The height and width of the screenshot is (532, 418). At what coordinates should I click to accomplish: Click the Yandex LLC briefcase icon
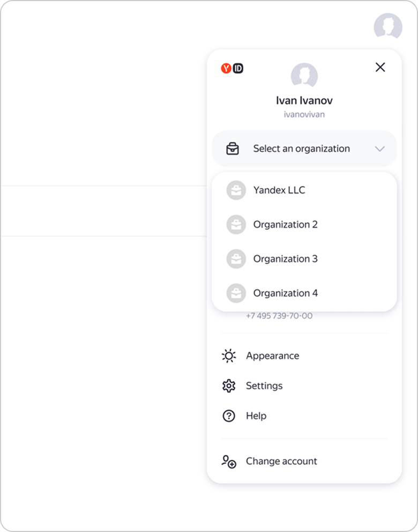tap(236, 190)
